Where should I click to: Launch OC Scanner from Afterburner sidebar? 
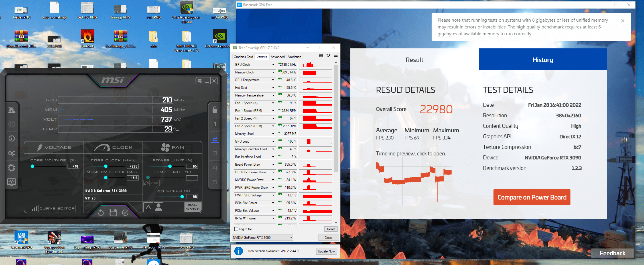12,153
